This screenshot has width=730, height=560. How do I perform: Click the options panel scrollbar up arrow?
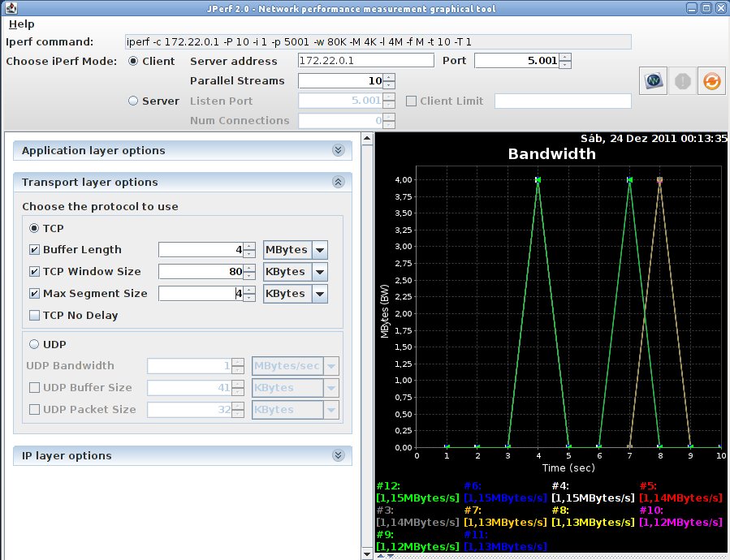[x=367, y=138]
